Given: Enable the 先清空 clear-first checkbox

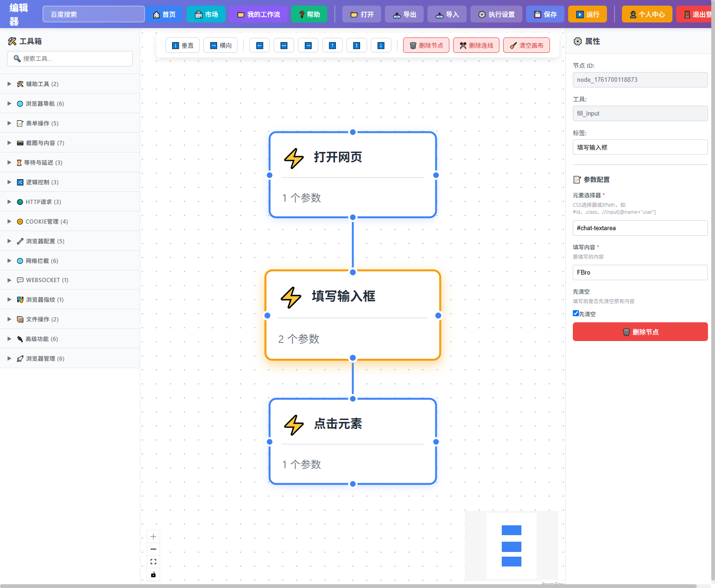Looking at the screenshot, I should (x=576, y=313).
